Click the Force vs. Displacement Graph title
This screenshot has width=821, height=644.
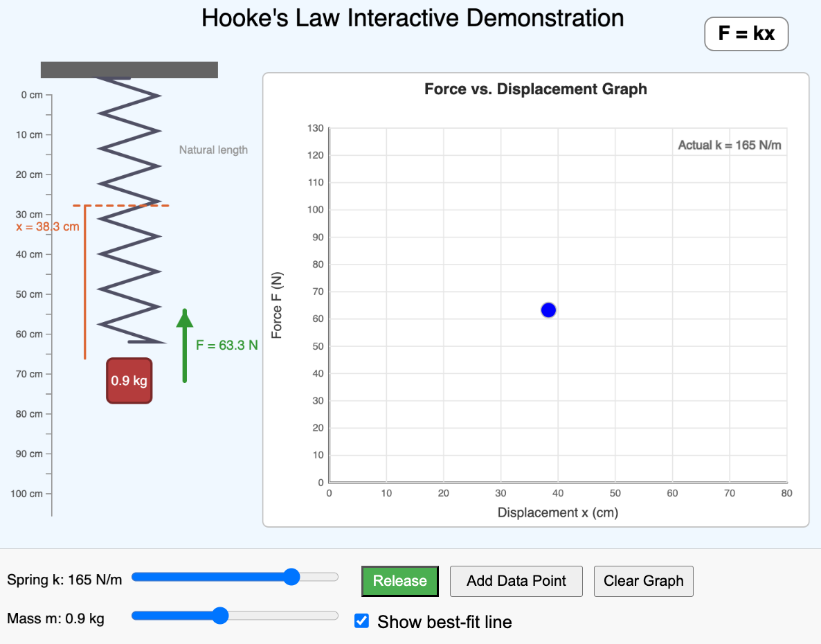click(536, 89)
